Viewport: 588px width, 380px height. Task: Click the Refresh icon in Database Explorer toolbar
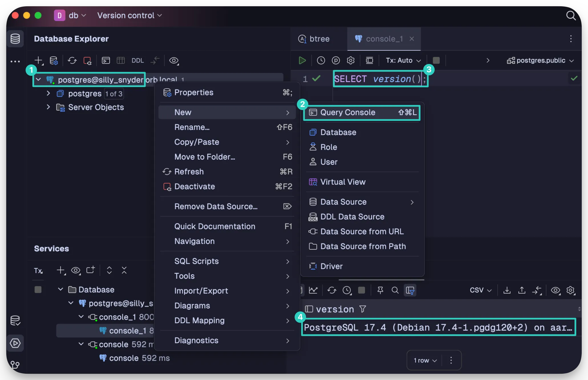72,60
